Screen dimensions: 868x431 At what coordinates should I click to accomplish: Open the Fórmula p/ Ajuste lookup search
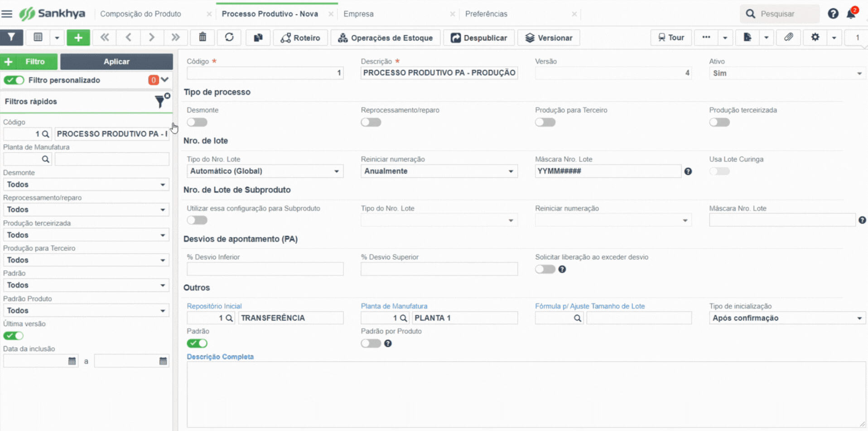pos(577,318)
